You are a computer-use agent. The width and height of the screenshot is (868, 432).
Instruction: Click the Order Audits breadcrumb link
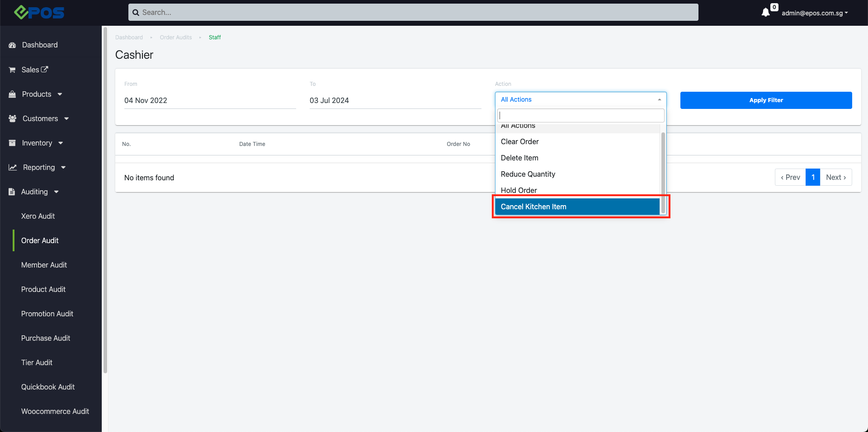(x=175, y=38)
